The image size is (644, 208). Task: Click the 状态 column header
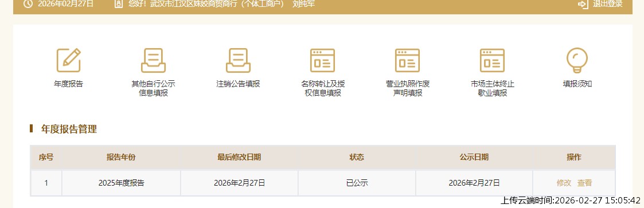click(357, 157)
